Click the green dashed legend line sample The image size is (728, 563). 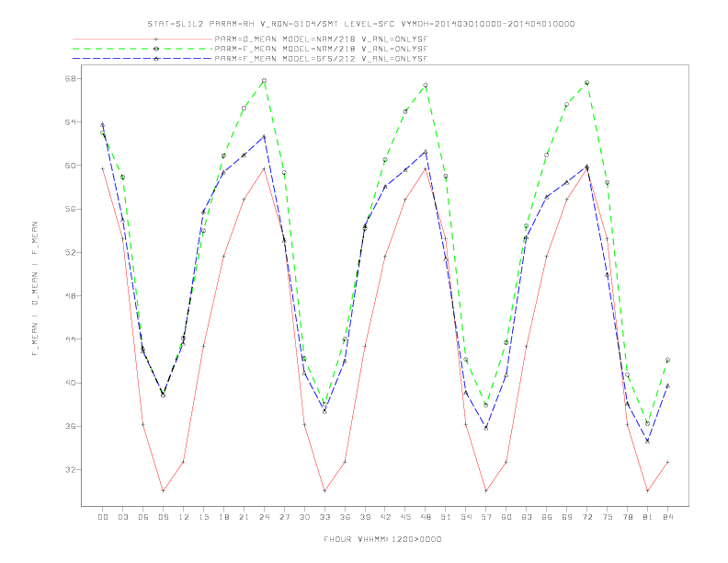pyautogui.click(x=142, y=49)
